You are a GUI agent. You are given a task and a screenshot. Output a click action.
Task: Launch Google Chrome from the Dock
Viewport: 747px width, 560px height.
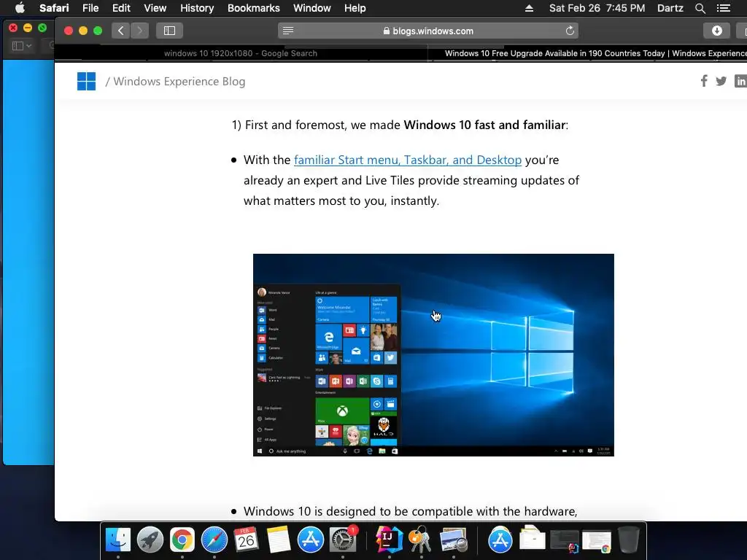point(182,540)
